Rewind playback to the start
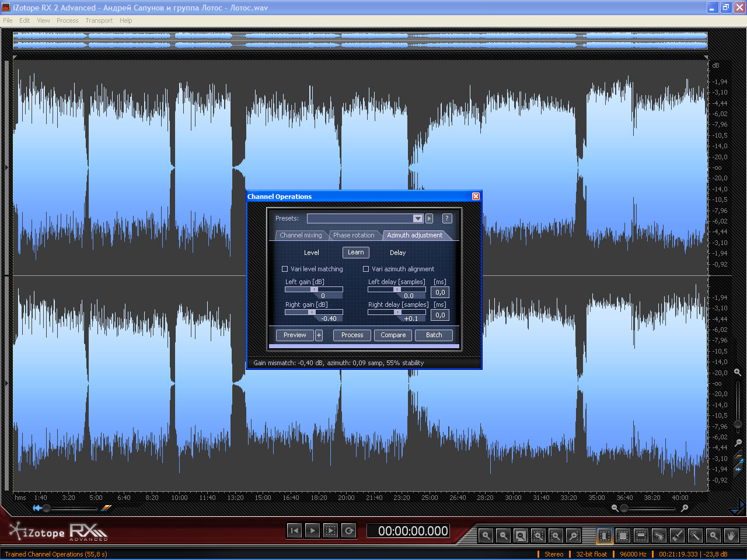The height and width of the screenshot is (560, 747). click(x=294, y=530)
